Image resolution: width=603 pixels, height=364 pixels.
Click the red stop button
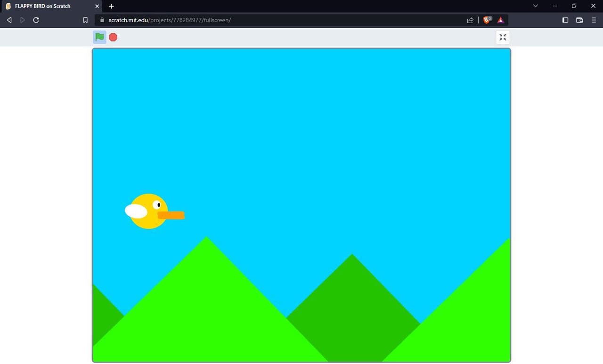pos(113,37)
